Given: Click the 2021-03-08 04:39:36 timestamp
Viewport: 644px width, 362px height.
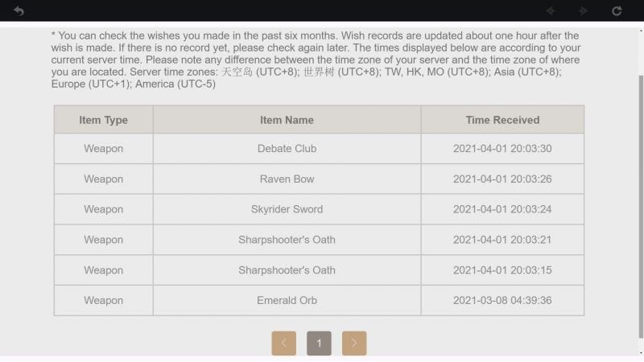Looking at the screenshot, I should click(x=502, y=300).
